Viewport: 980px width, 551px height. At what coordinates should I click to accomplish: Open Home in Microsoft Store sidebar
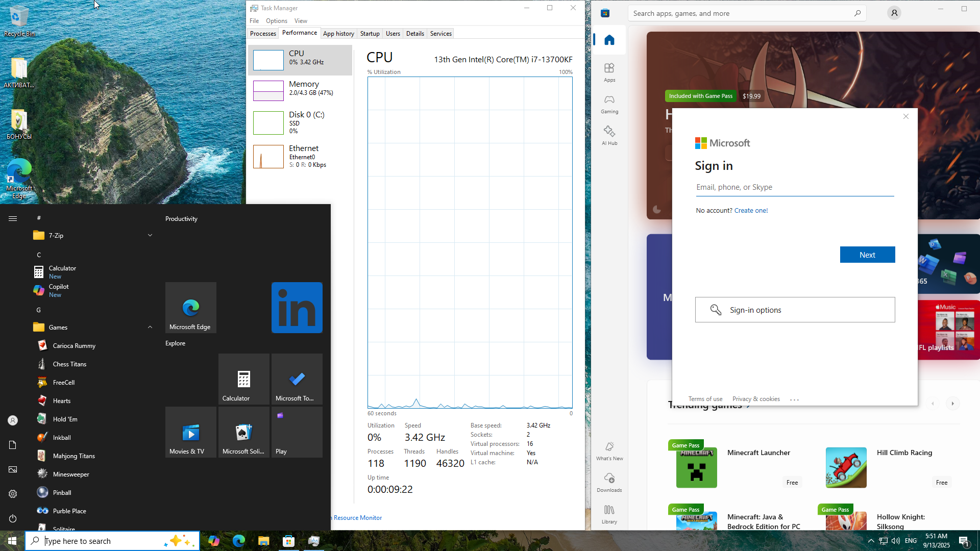pyautogui.click(x=609, y=40)
